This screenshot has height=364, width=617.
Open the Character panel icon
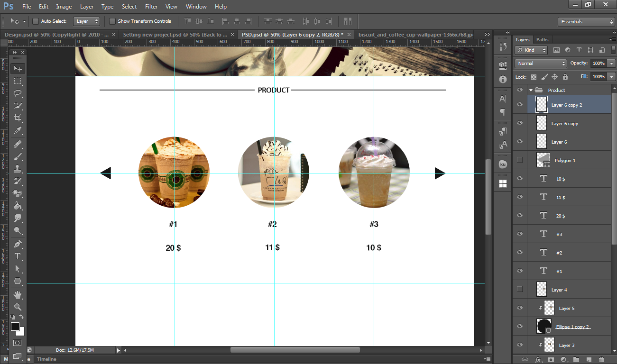pos(503,99)
